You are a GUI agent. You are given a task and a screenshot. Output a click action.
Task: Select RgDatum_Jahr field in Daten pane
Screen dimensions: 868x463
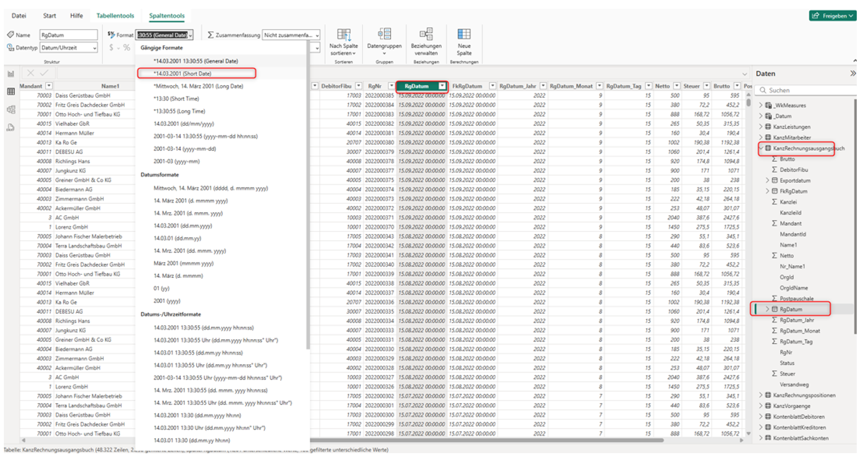point(797,320)
